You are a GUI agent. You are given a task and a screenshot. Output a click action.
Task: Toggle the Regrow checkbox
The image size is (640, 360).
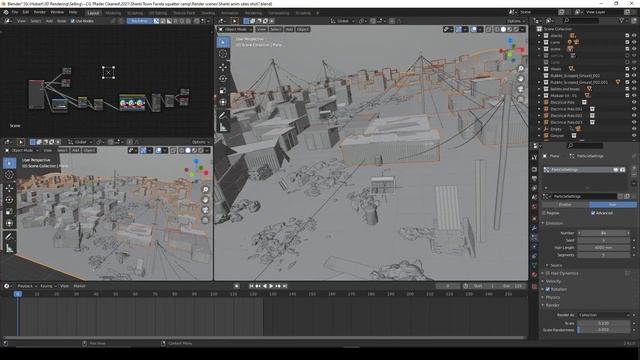click(543, 213)
